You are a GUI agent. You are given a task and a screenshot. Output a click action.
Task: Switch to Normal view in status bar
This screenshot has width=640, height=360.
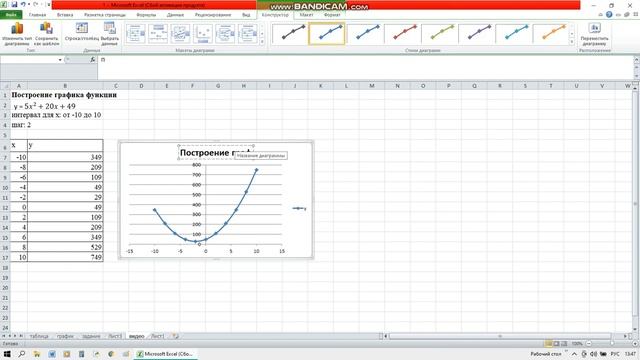coord(549,344)
